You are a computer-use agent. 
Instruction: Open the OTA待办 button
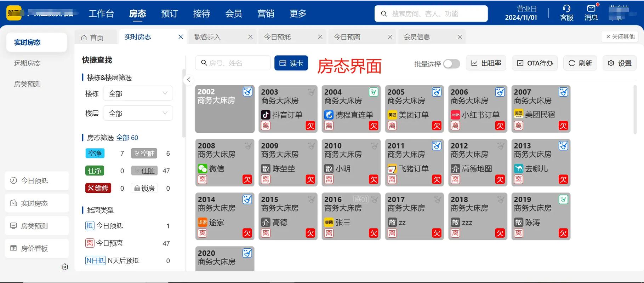[x=535, y=63]
